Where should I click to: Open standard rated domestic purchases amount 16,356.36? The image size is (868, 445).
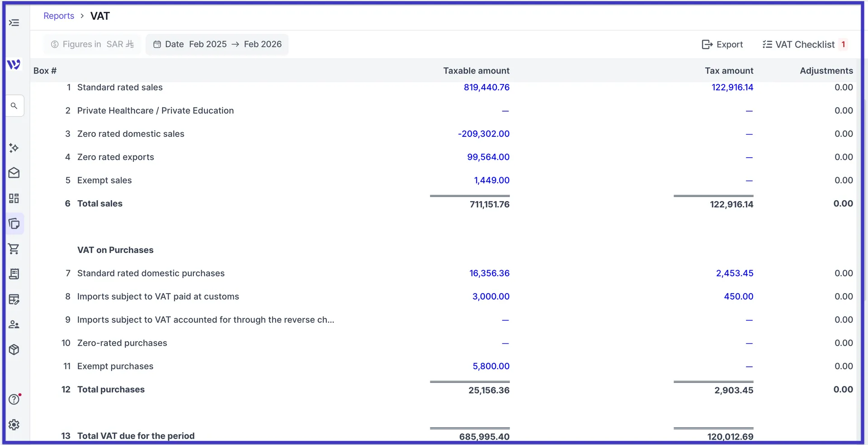pyautogui.click(x=489, y=273)
